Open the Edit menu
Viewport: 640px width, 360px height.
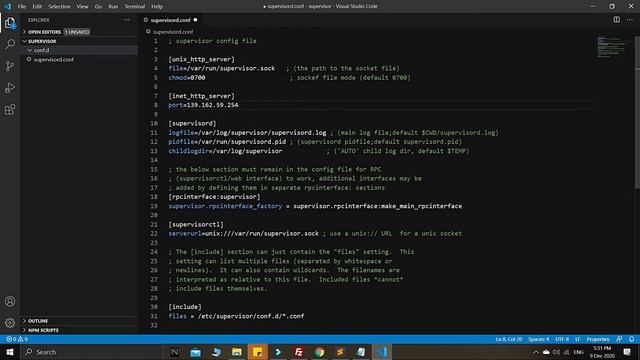pos(37,6)
